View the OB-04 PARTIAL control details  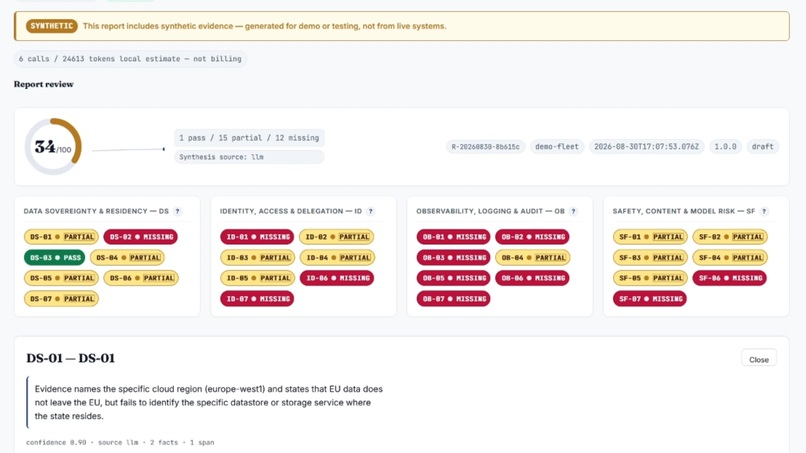tap(533, 257)
